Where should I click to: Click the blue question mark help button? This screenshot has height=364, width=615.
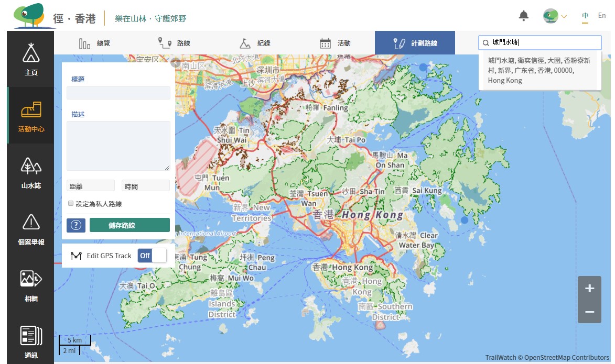[76, 225]
